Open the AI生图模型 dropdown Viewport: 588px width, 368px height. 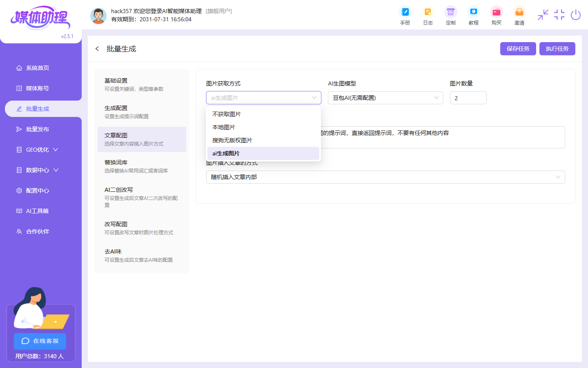(385, 98)
